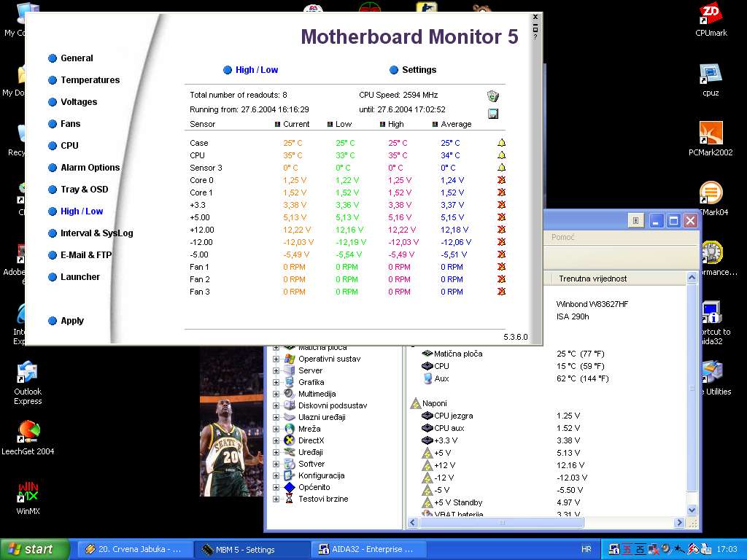The width and height of the screenshot is (747, 560).
Task: Click the reset readouts recycle bin icon
Action: pos(493,96)
